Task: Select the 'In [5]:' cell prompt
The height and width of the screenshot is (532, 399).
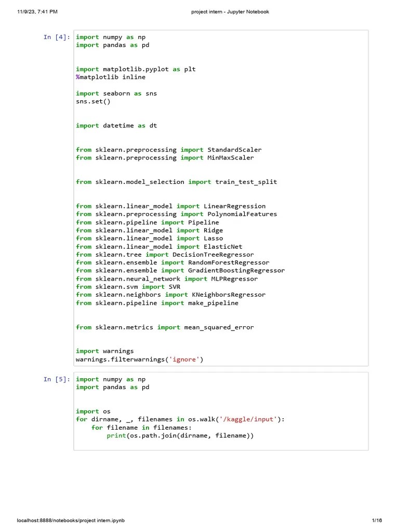Action: [x=57, y=379]
